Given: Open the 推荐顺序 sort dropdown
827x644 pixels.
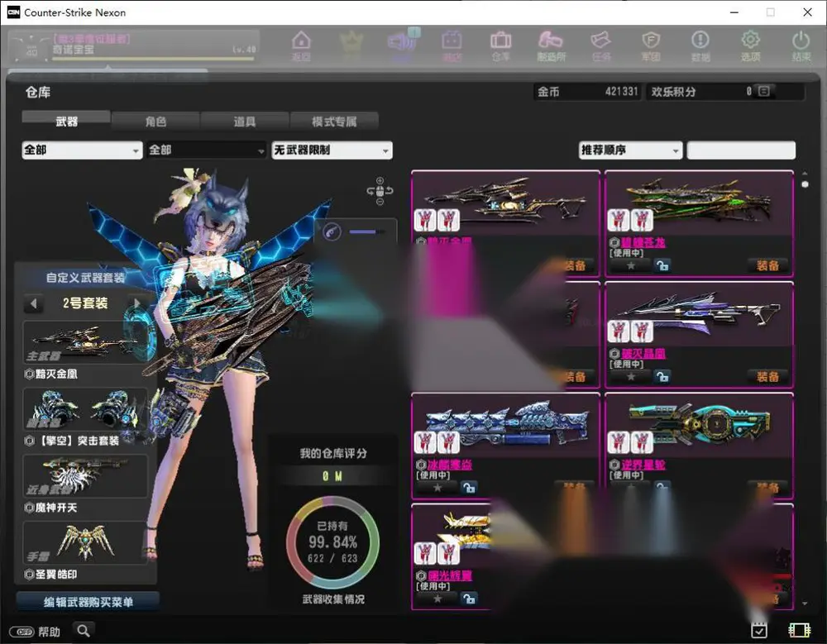Looking at the screenshot, I should pyautogui.click(x=631, y=150).
